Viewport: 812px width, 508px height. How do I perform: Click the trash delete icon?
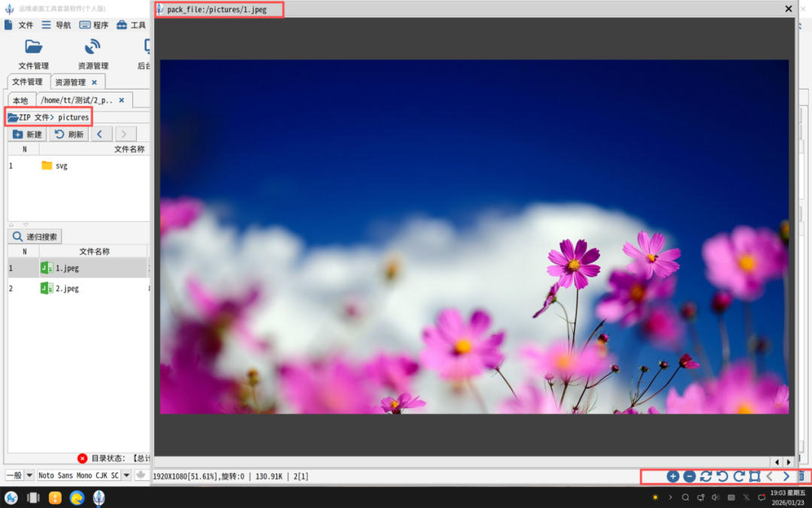point(802,476)
